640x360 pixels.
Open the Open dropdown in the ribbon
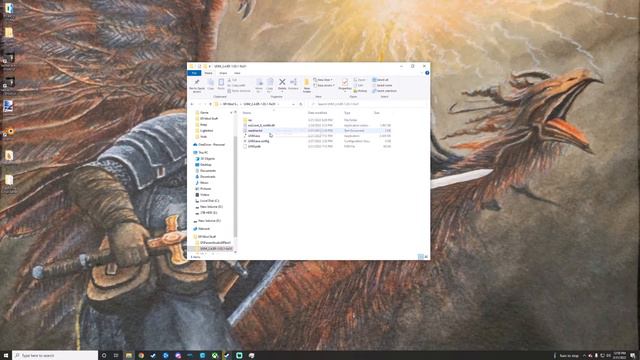pyautogui.click(x=360, y=80)
